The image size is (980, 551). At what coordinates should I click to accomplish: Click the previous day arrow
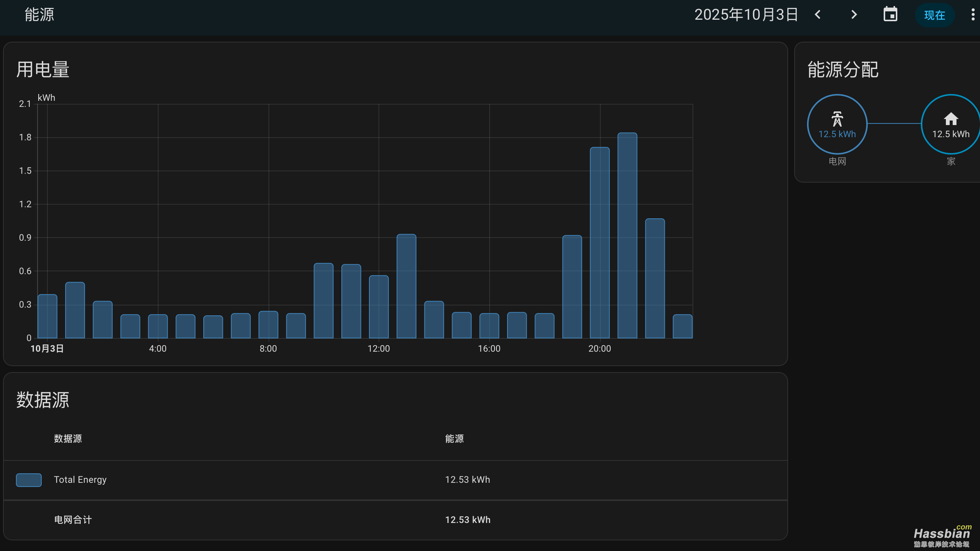coord(817,14)
